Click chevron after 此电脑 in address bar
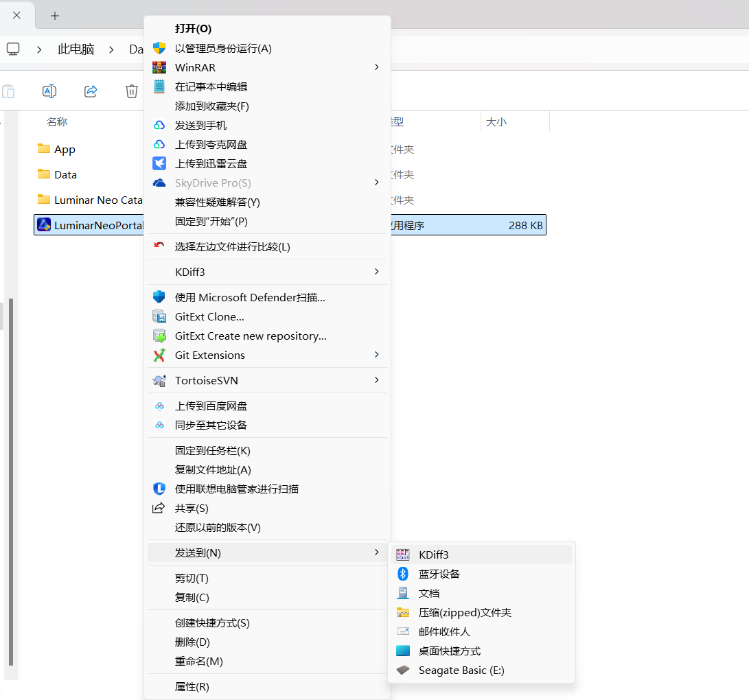 point(111,49)
